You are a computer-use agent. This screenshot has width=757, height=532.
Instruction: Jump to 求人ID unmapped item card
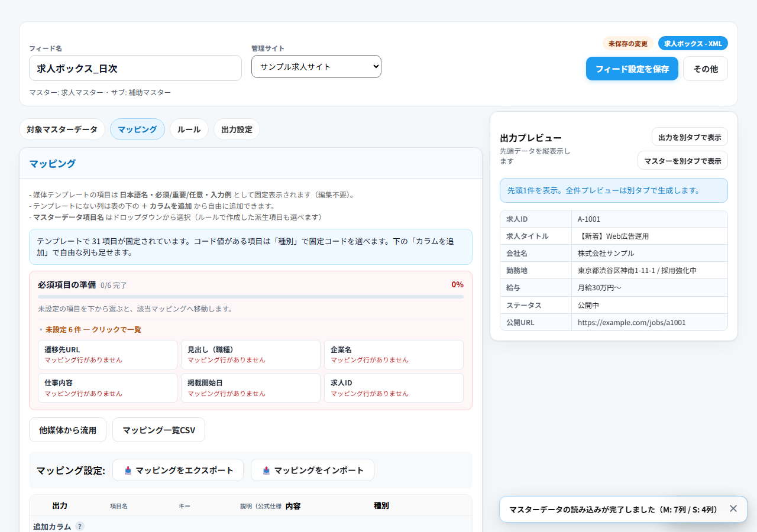[x=394, y=388]
